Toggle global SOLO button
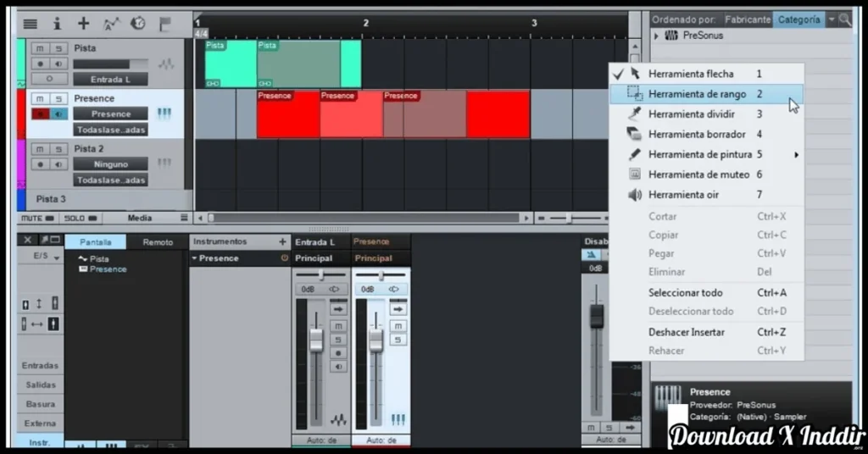This screenshot has height=454, width=868. click(x=81, y=218)
